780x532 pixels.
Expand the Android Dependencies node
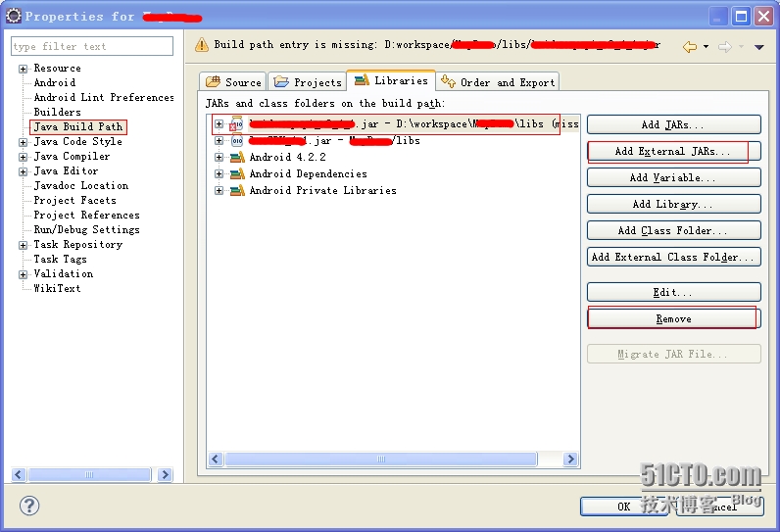[x=219, y=173]
